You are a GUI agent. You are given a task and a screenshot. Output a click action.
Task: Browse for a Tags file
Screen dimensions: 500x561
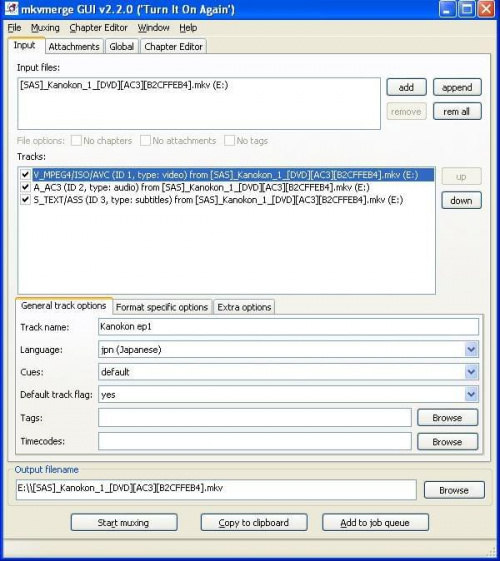pos(447,418)
